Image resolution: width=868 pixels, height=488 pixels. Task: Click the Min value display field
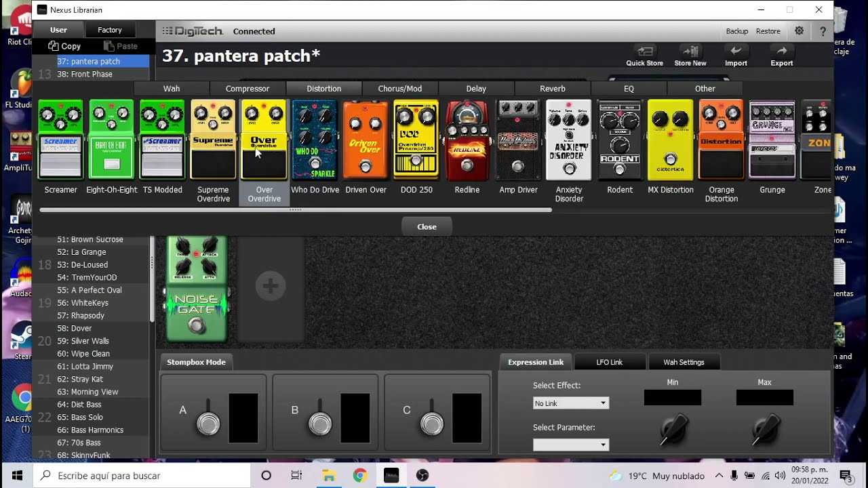[672, 397]
